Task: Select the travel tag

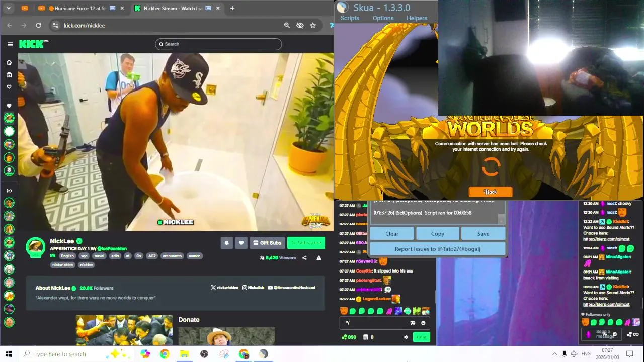Action: click(x=99, y=256)
